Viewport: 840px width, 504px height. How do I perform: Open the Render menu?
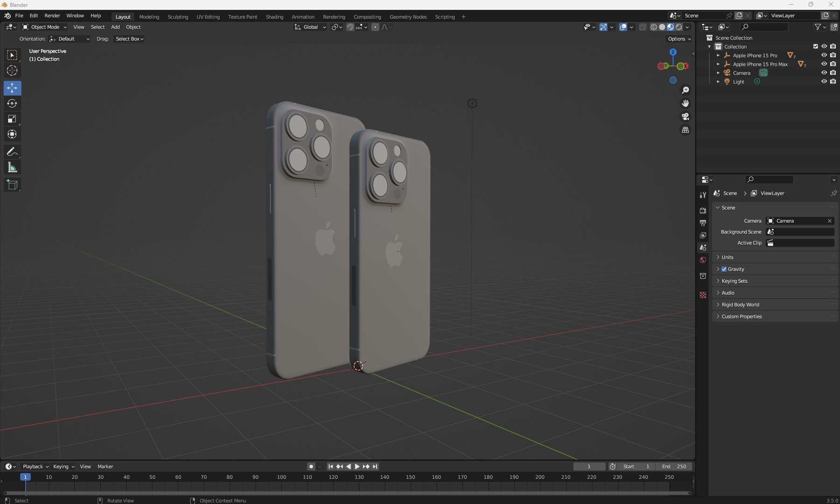(52, 15)
